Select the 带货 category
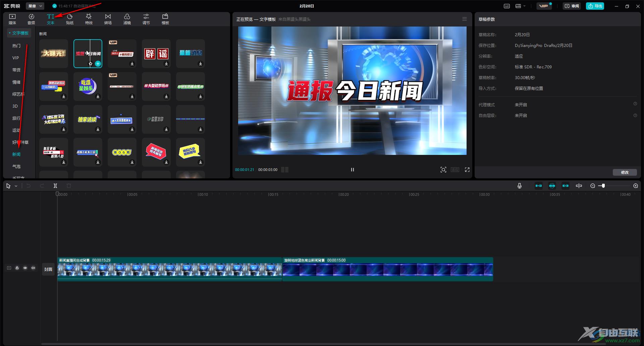Viewport: 644px width, 346px height. point(16,70)
